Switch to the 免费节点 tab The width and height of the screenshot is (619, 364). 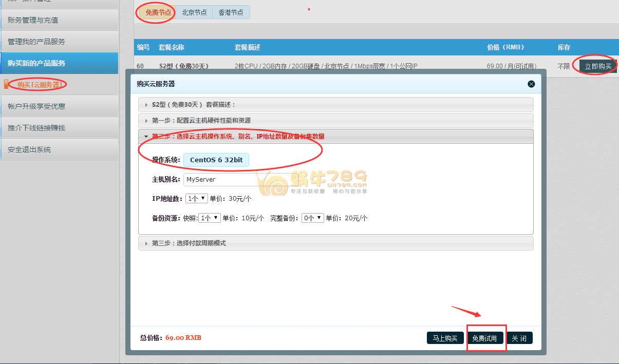[158, 12]
